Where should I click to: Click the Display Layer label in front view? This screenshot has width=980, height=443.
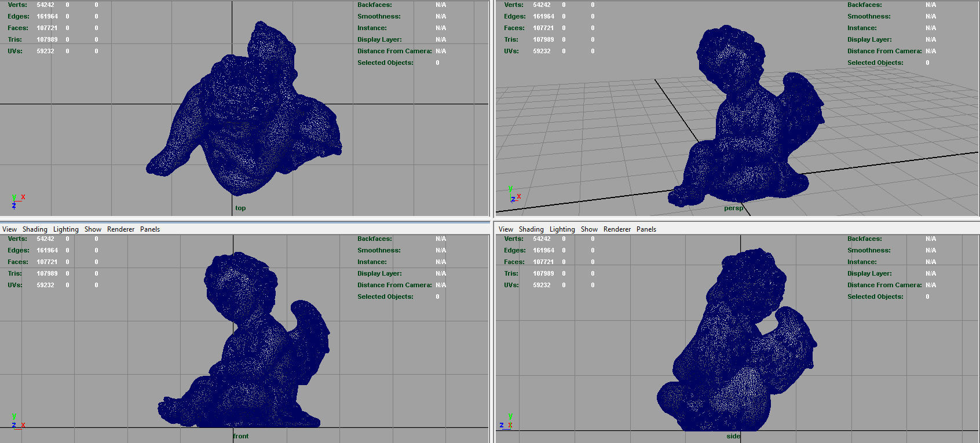point(379,273)
